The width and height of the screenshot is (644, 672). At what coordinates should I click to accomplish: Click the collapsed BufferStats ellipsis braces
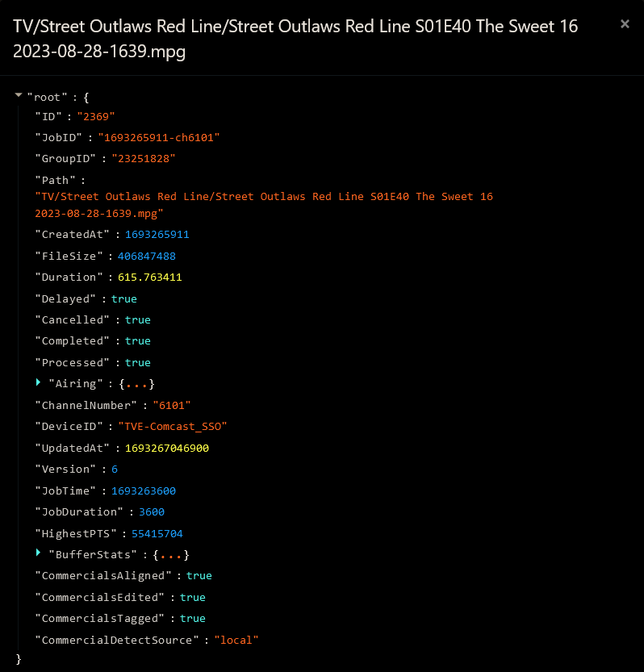click(170, 555)
